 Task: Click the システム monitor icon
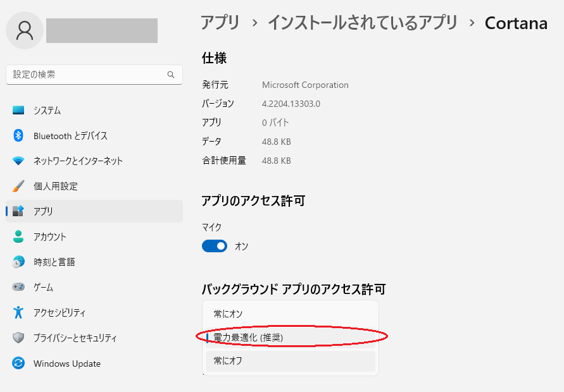[18, 110]
